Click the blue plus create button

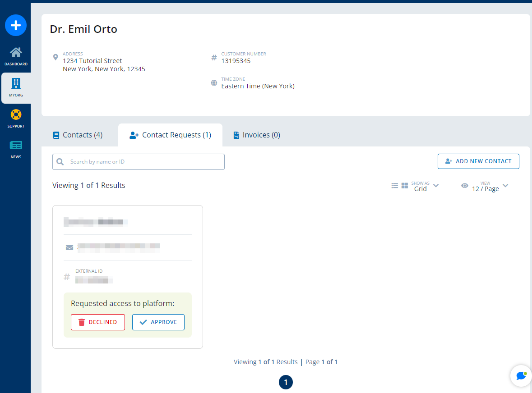point(16,25)
